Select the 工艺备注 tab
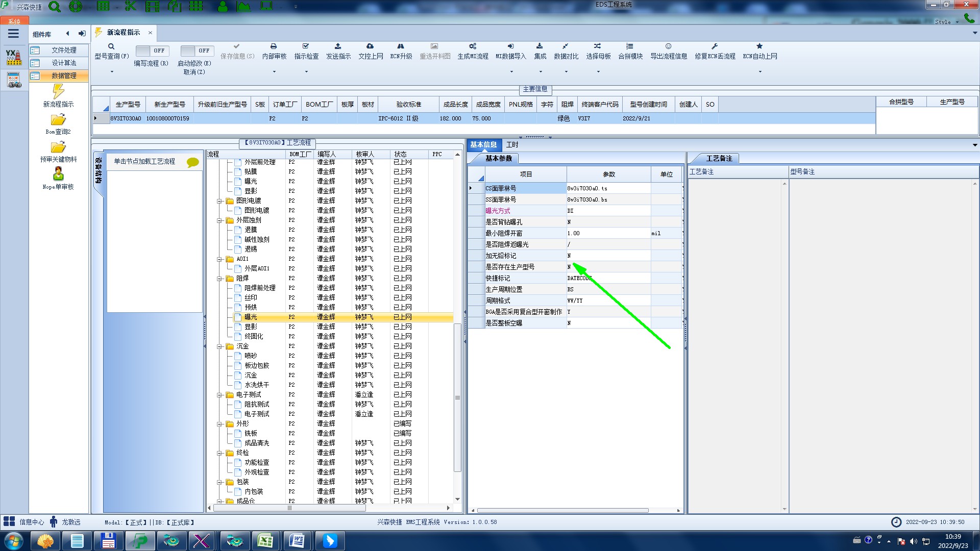Screen dimensions: 980x551 719,158
